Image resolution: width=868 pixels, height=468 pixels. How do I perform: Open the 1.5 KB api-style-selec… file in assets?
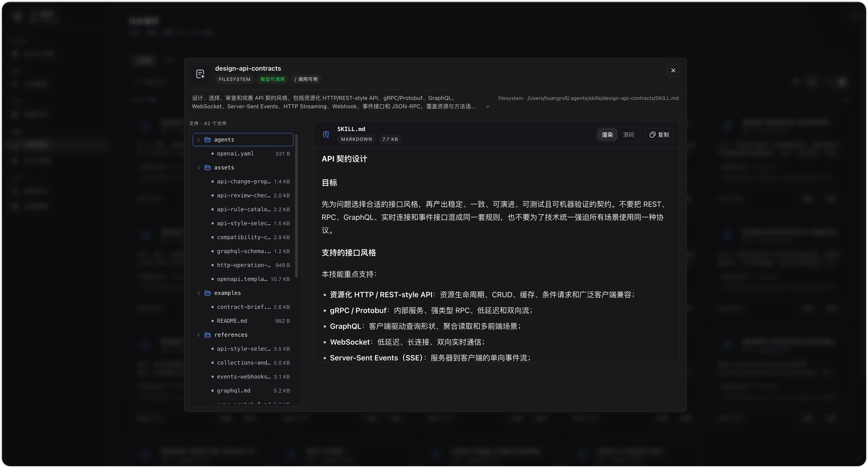[243, 223]
